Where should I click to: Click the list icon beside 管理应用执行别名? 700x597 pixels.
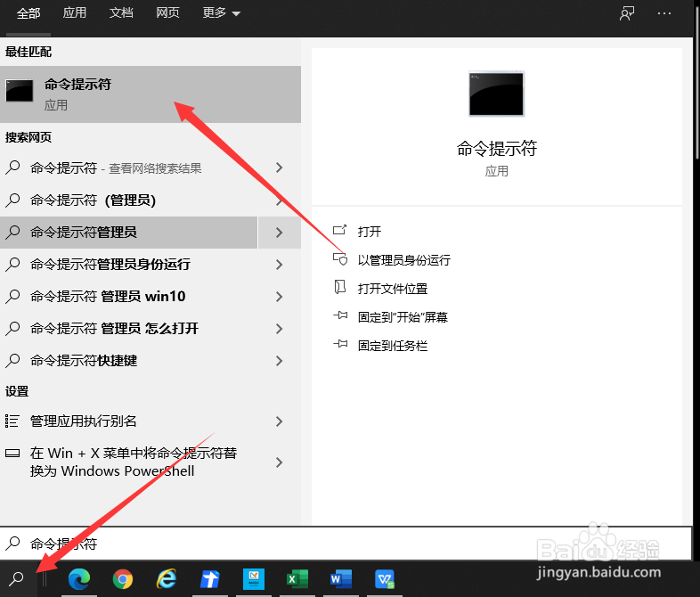click(x=12, y=421)
